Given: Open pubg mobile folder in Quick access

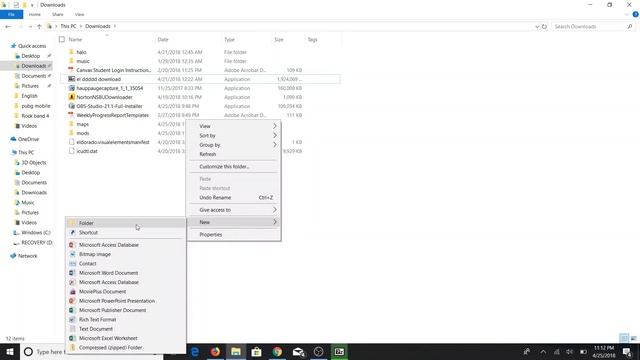Looking at the screenshot, I should click(x=36, y=106).
